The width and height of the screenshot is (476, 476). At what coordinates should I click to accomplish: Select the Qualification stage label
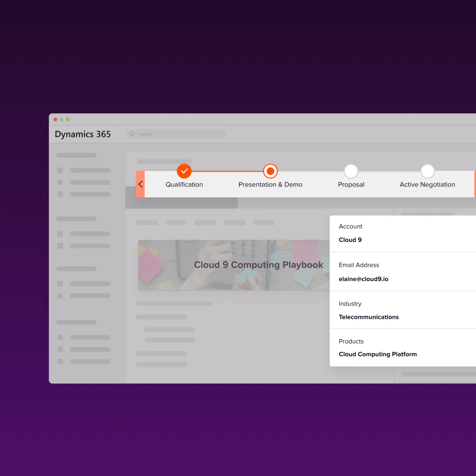pos(184,184)
